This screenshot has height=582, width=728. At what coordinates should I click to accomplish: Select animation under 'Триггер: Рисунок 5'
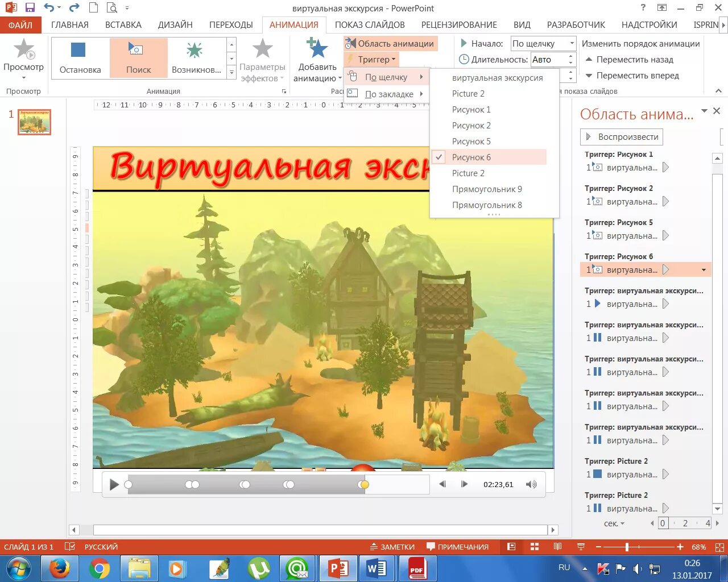(646, 236)
